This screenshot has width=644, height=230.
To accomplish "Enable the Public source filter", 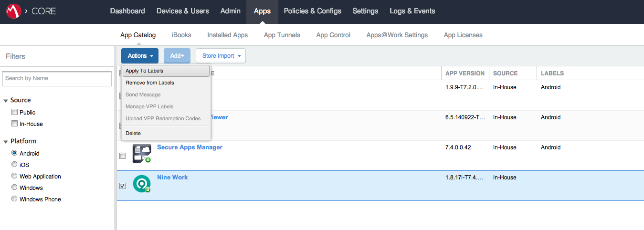I will pyautogui.click(x=15, y=113).
